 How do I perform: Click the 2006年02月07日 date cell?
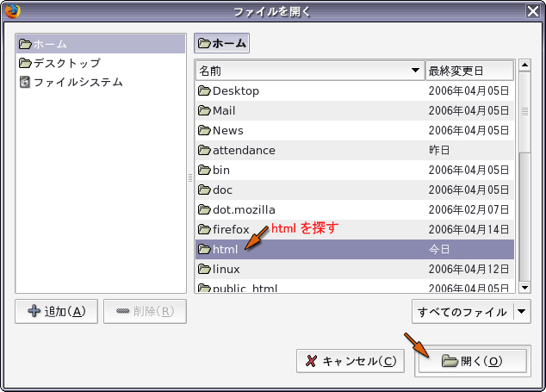pyautogui.click(x=468, y=209)
